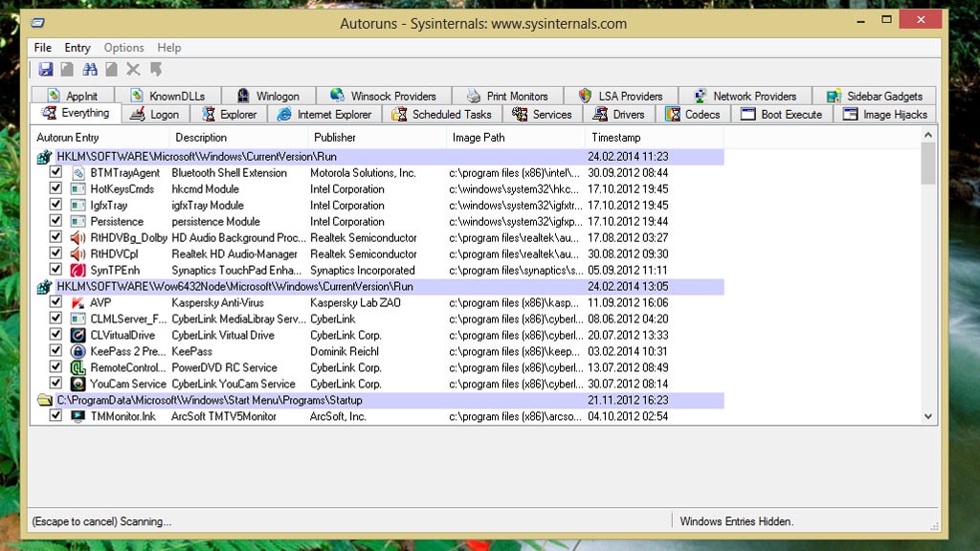Click the Delete X toolbar icon
This screenshot has width=980, height=551.
pyautogui.click(x=133, y=69)
